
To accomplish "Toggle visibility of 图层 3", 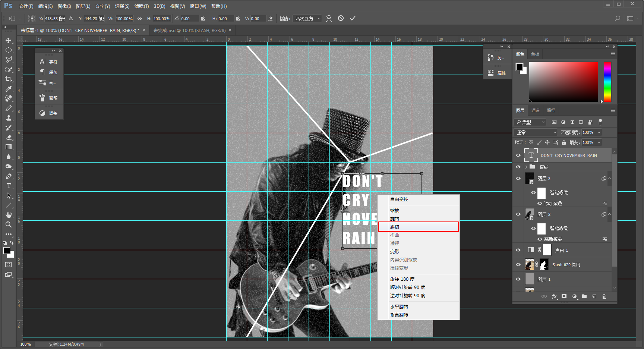I will coord(518,179).
